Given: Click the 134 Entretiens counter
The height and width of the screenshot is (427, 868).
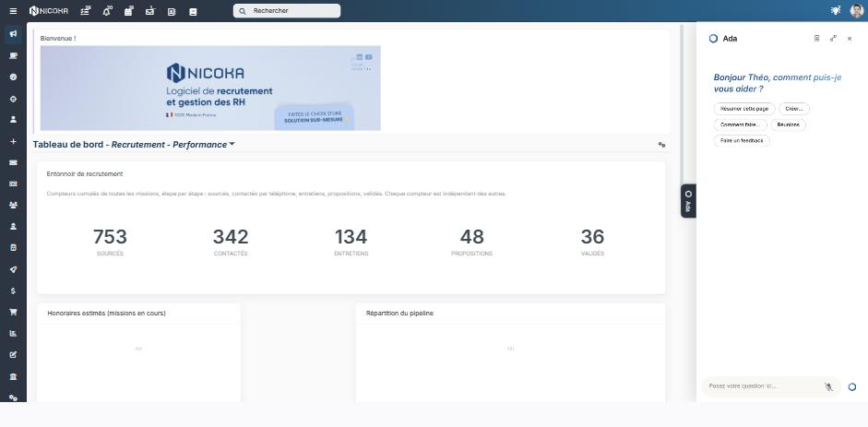Looking at the screenshot, I should tap(351, 243).
